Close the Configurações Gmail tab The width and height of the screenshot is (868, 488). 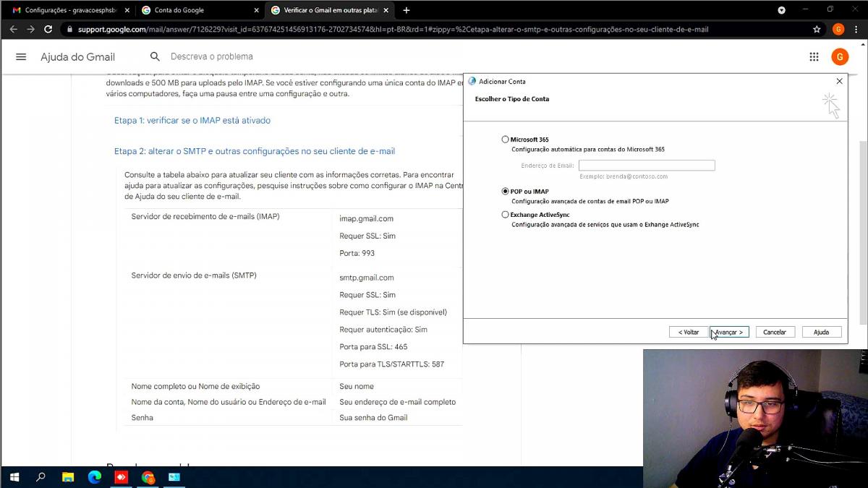[x=127, y=10]
